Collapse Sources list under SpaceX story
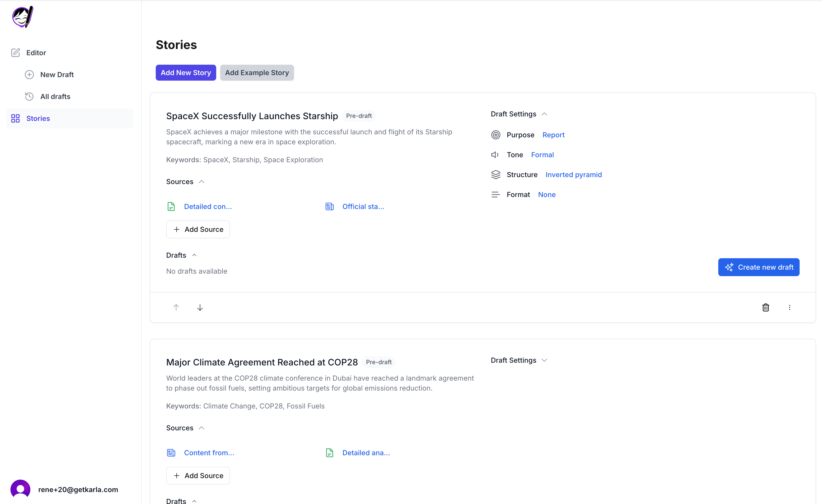 pyautogui.click(x=202, y=181)
